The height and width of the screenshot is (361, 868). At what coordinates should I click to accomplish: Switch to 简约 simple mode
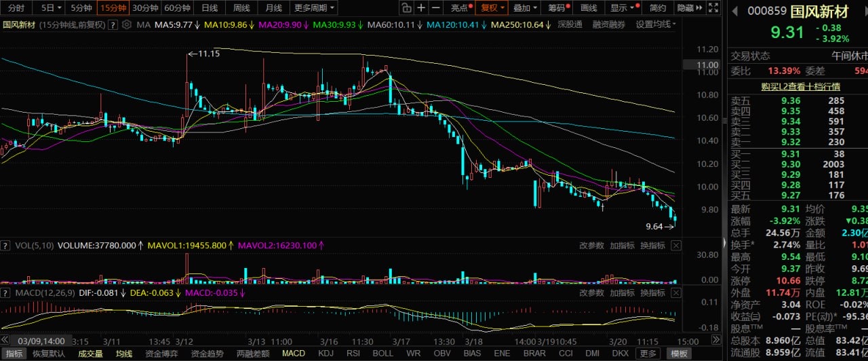click(x=658, y=8)
